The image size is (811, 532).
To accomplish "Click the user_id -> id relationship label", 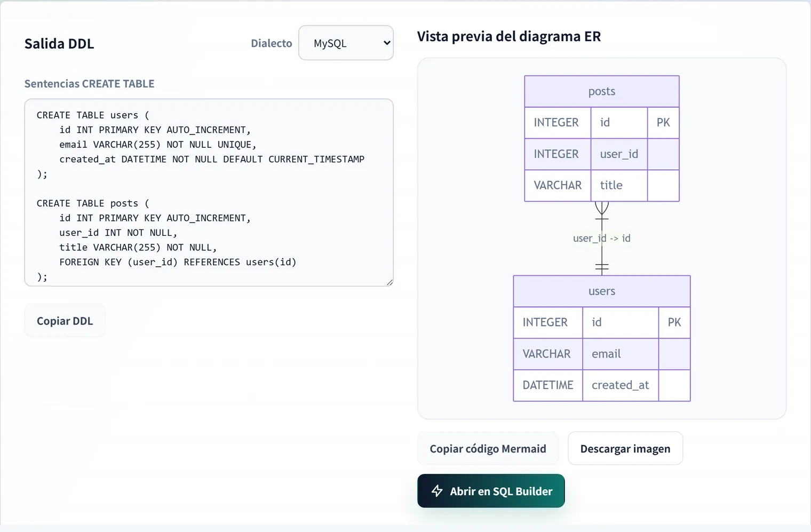I will pyautogui.click(x=602, y=238).
